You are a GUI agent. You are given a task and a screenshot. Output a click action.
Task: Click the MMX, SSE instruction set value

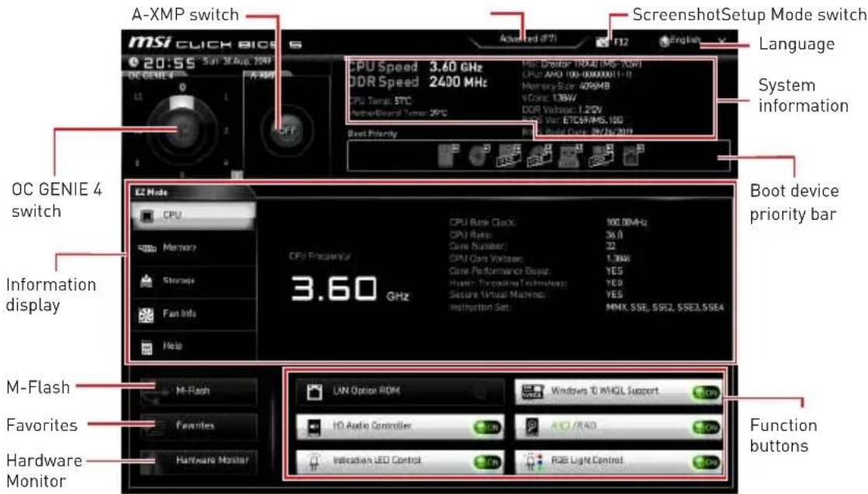tap(665, 307)
